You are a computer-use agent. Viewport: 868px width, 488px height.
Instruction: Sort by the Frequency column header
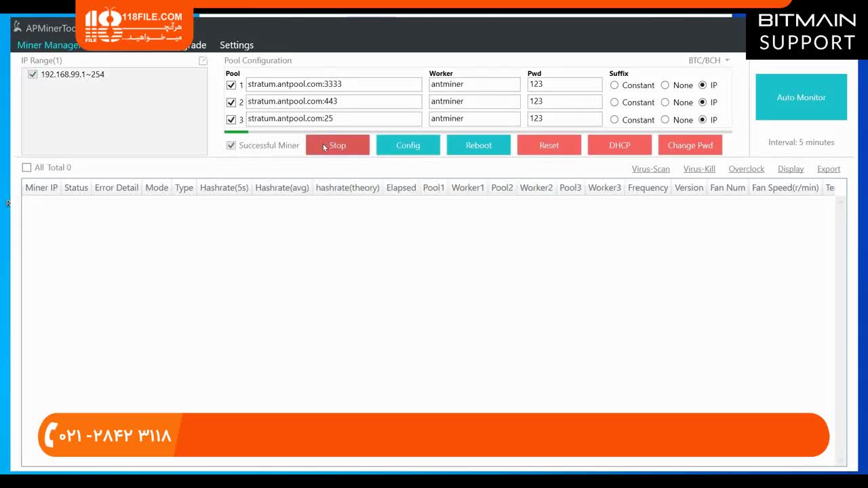(x=648, y=188)
